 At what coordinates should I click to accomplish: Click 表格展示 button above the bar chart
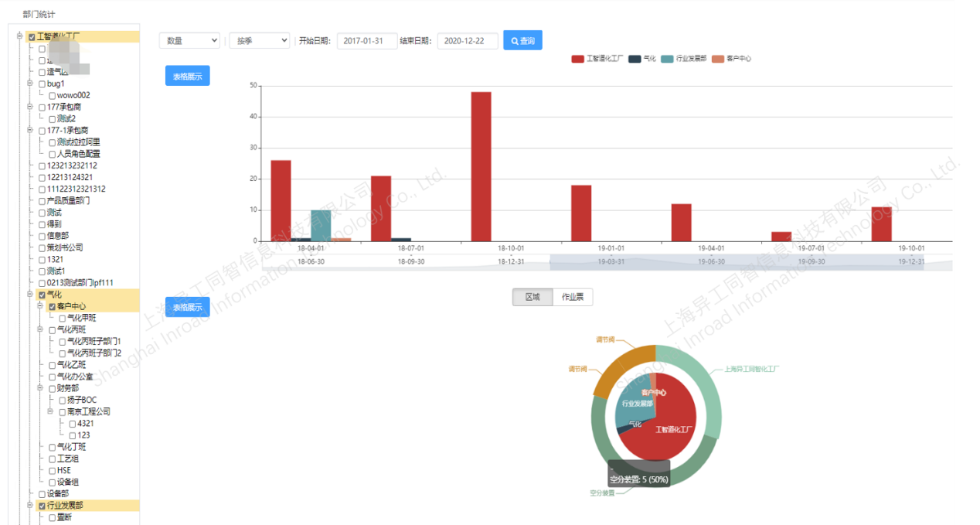(x=187, y=76)
